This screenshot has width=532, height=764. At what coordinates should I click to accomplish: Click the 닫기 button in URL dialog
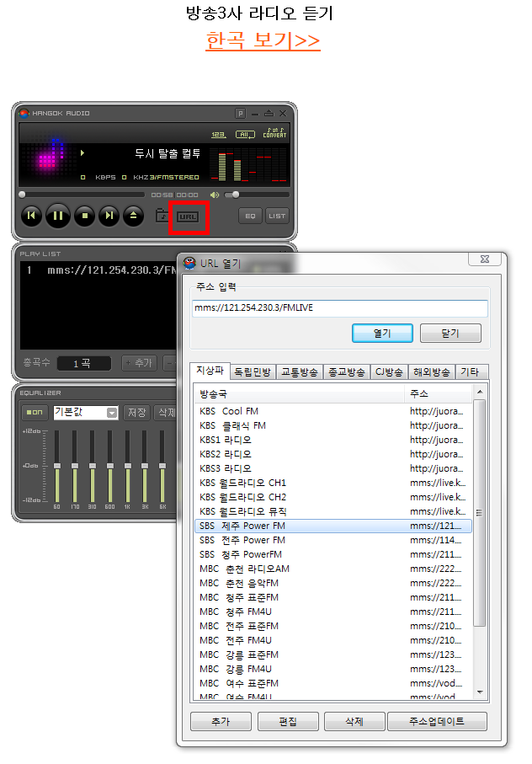click(450, 334)
